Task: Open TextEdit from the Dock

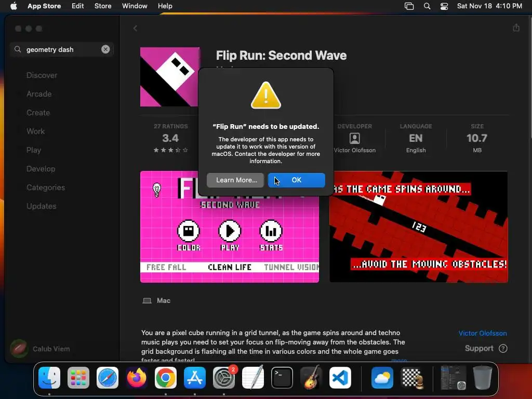Action: (253, 377)
